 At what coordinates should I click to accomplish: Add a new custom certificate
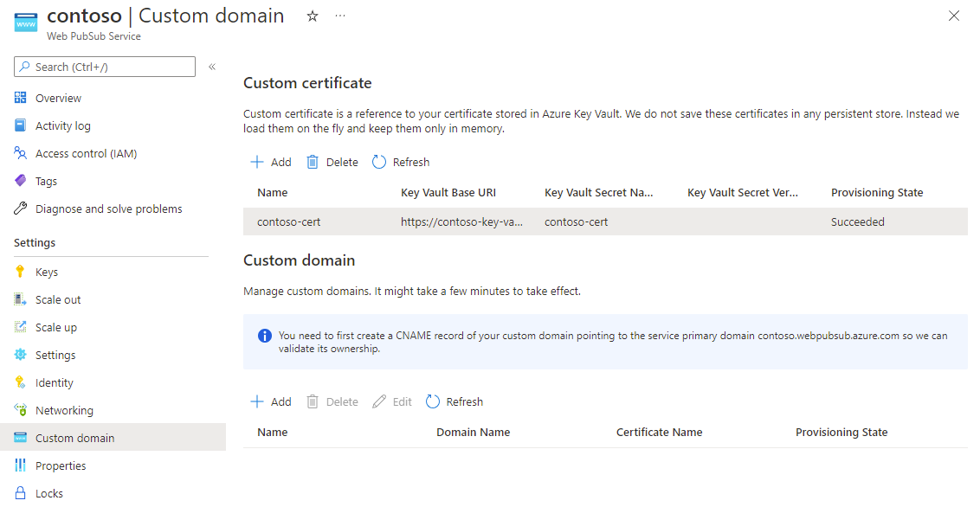pyautogui.click(x=270, y=162)
